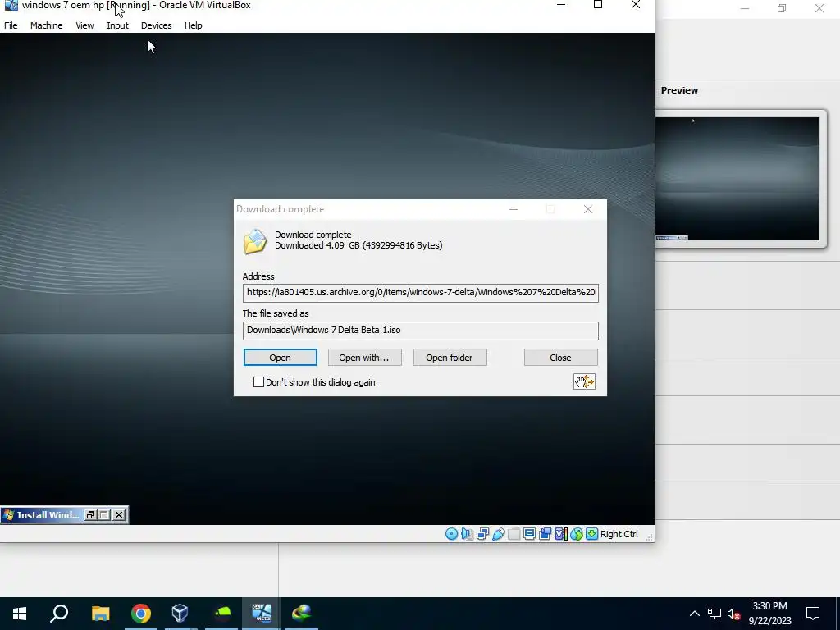The image size is (840, 630).
Task: Click the recording status icon in VirtualBox status bar
Action: (x=546, y=533)
